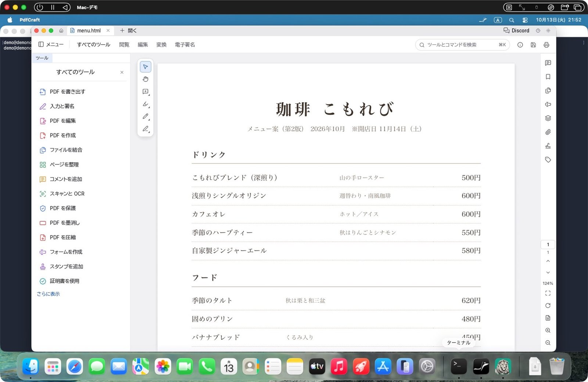Open the tags panel icon
The image size is (588, 382).
point(548,160)
